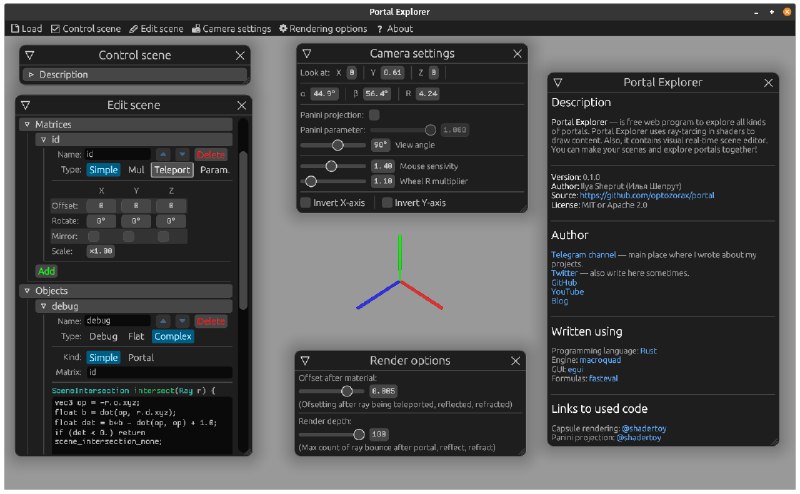Collapse the Matrices section

[x=126, y=124]
